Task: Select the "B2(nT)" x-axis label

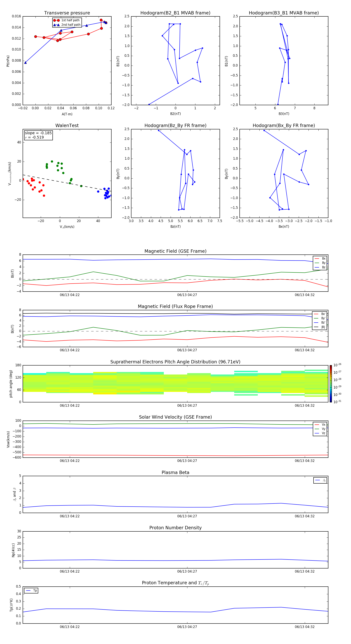Action: point(175,114)
